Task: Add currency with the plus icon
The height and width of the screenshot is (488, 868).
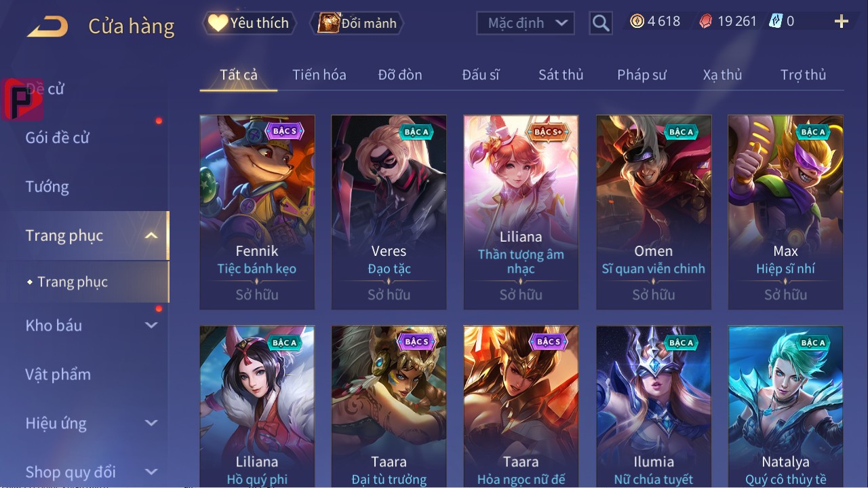Action: [x=842, y=22]
